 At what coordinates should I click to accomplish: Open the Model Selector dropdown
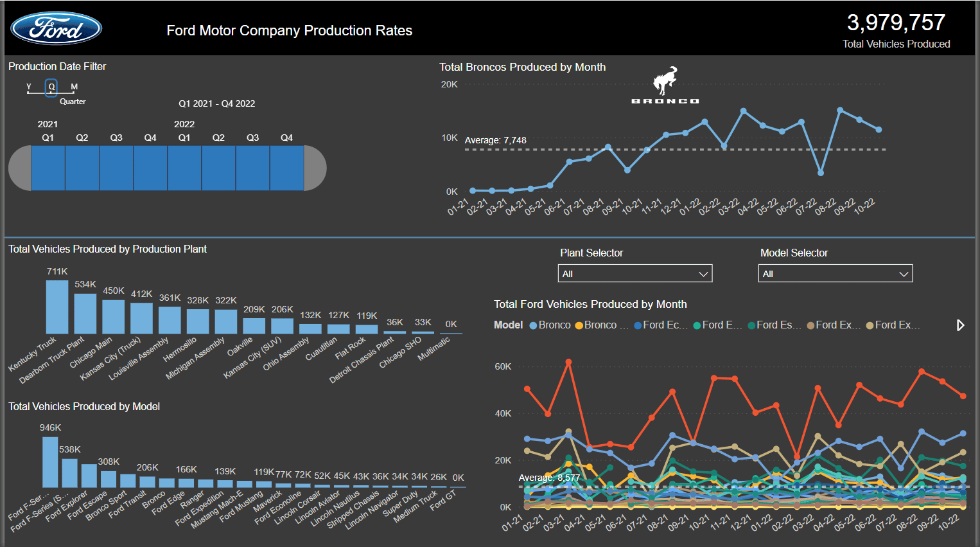point(835,274)
